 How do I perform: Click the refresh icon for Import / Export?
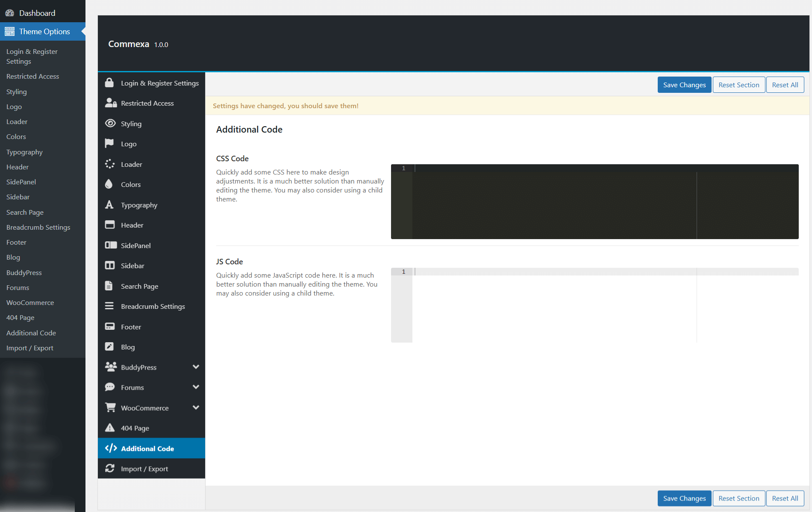[x=110, y=468]
